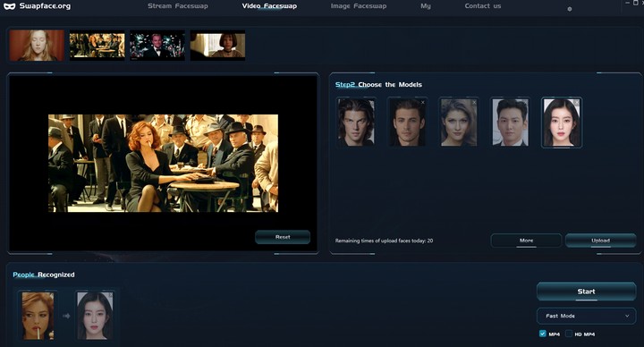Expand the Fast Mode dropdown
Viewport: 644px width, 347px height.
586,316
